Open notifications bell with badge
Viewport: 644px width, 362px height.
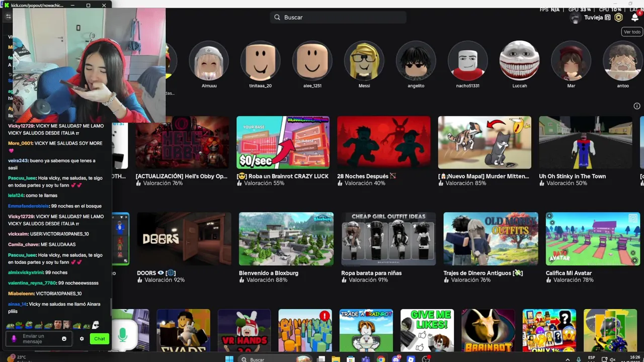click(635, 17)
